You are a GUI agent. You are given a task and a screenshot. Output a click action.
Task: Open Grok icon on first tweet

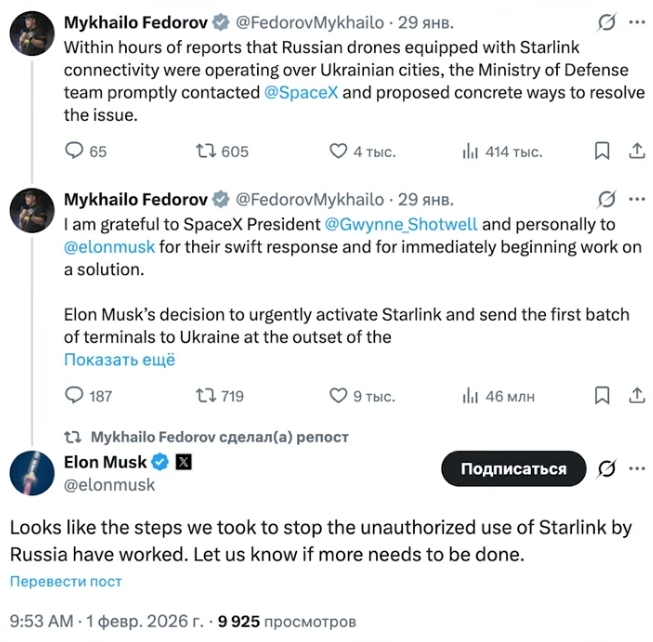(x=604, y=22)
